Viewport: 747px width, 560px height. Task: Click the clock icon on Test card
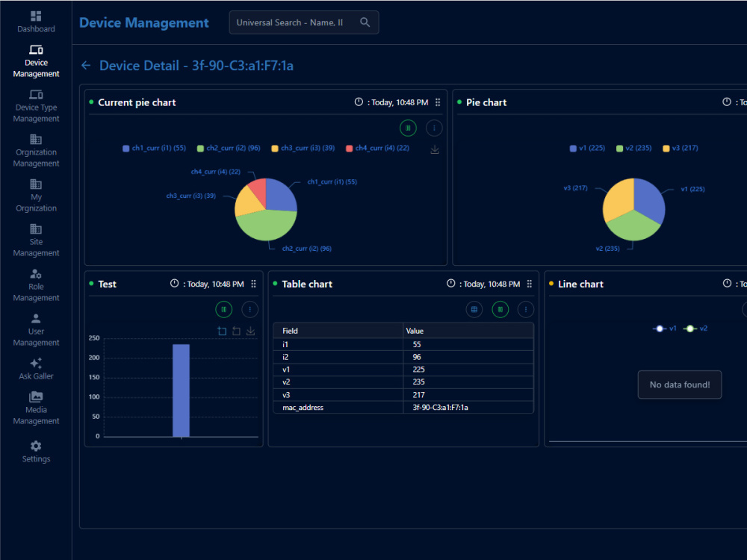[x=174, y=283]
